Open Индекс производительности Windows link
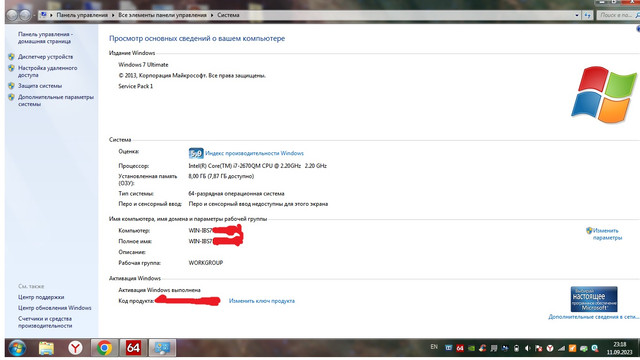The height and width of the screenshot is (360, 640). click(x=254, y=153)
